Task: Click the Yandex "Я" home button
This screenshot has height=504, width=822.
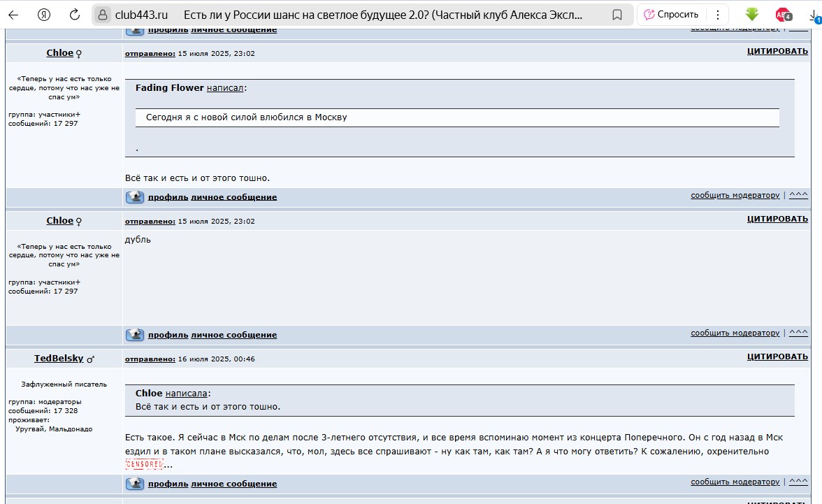Action: [x=44, y=15]
